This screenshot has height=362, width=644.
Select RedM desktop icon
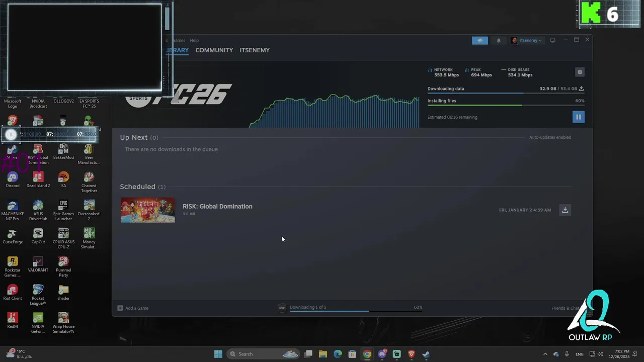pos(13,320)
